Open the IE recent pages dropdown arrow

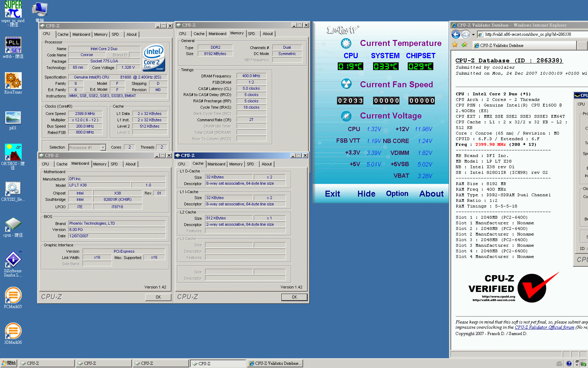[473, 34]
